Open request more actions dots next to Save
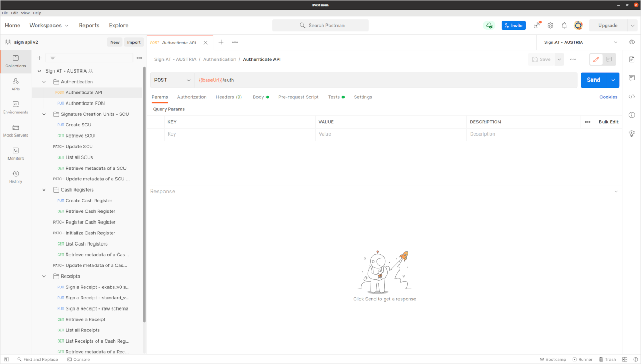Screen dimensions: 641x364 (573, 59)
